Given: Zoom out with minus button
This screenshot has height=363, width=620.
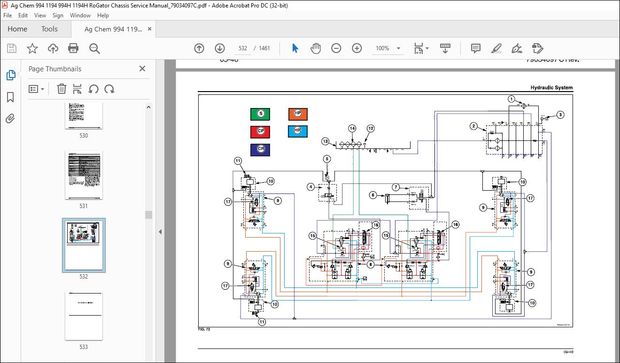Looking at the screenshot, I should (x=336, y=48).
